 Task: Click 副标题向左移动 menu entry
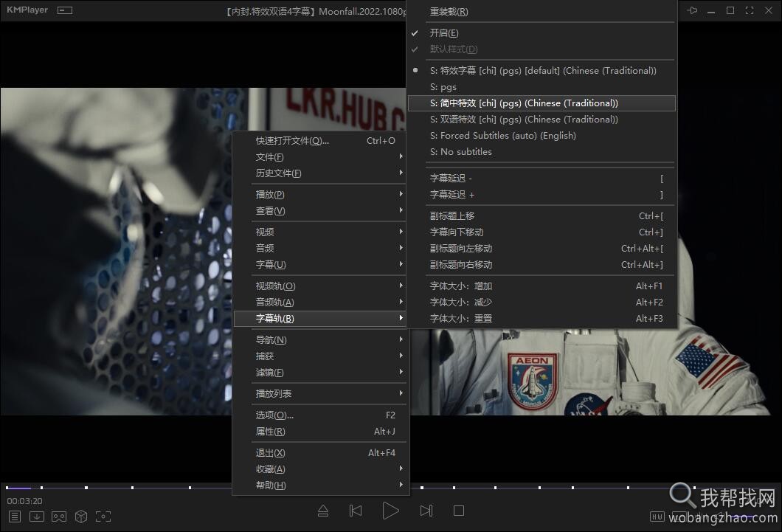point(541,249)
